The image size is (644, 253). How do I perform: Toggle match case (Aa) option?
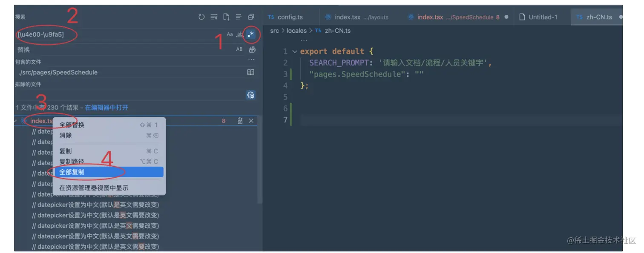pyautogui.click(x=230, y=34)
